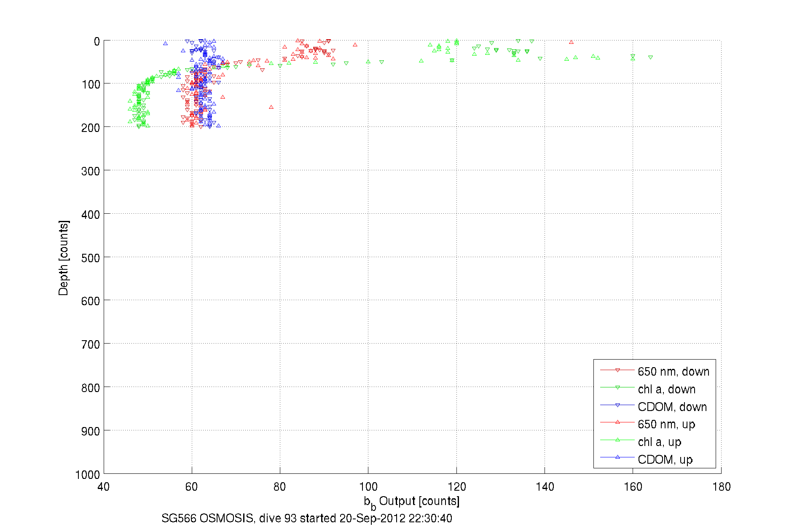
Task: Click the isolated red triangle near 78 counts, 155 depth
Action: pos(271,107)
